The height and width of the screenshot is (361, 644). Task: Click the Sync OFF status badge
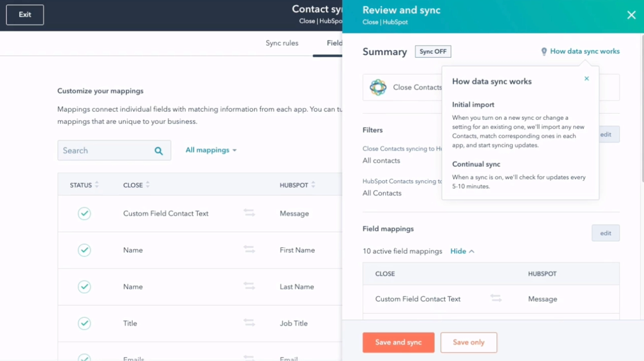click(433, 51)
